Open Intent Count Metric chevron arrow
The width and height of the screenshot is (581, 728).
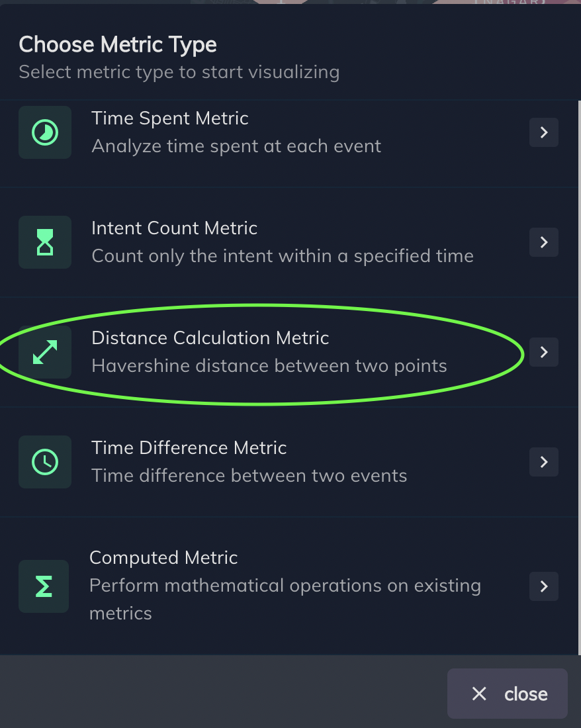[544, 242]
